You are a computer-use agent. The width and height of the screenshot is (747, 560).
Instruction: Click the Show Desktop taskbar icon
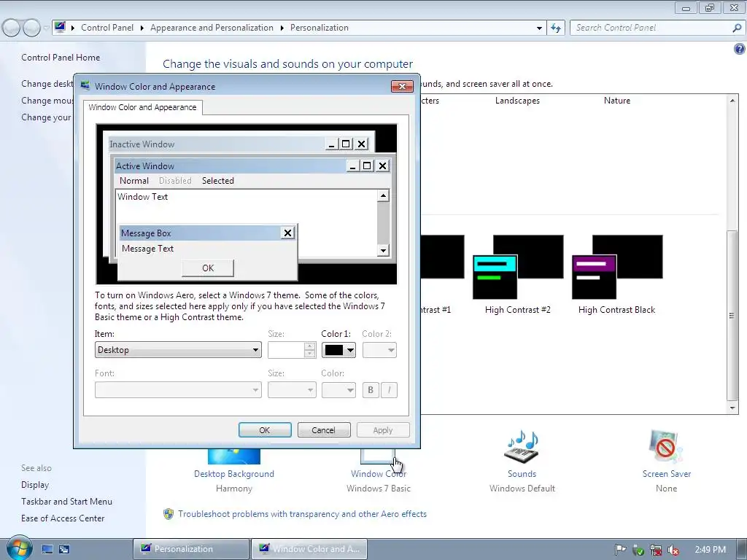tap(47, 549)
